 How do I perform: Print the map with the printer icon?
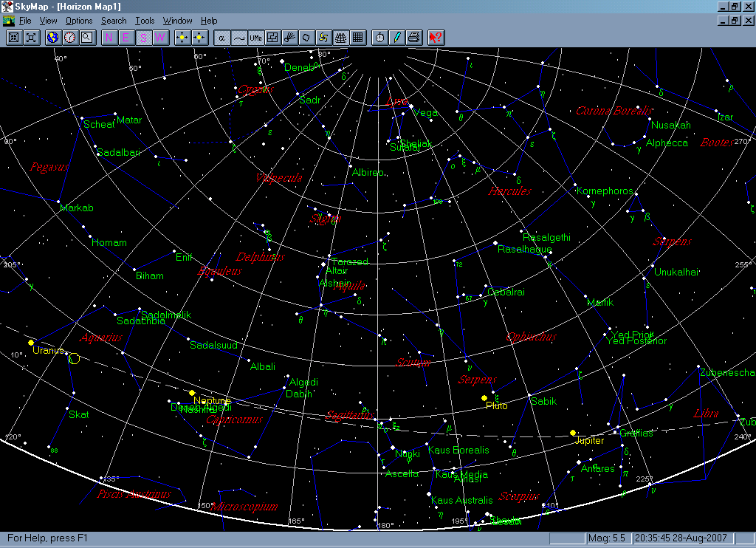[413, 38]
